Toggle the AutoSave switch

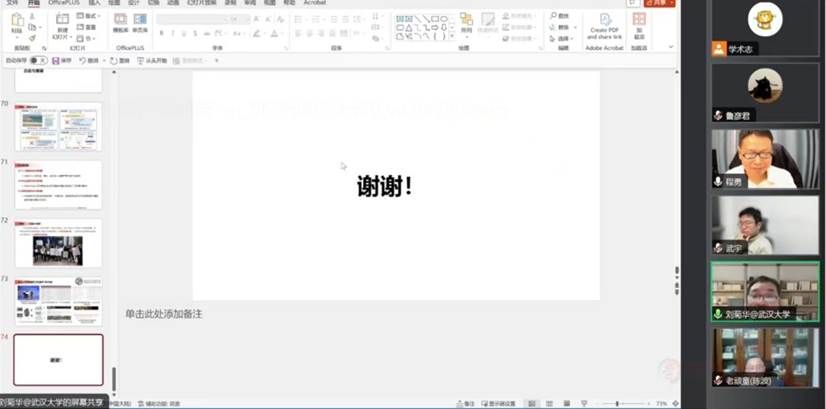[38, 60]
